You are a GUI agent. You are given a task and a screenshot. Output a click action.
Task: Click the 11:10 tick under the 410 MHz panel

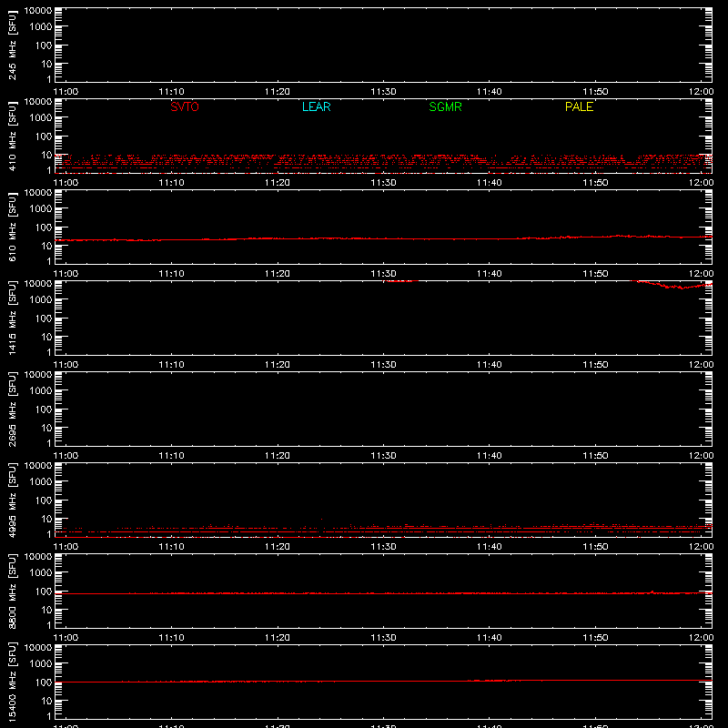click(x=171, y=183)
